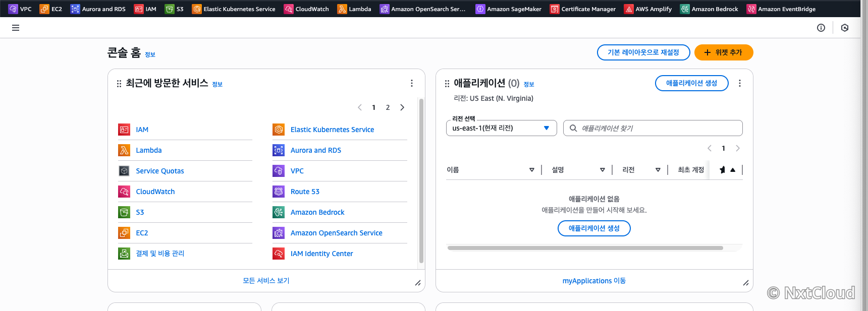Open Elastic Kubernetes Service favorites shortcut
Screen dimensions: 868x311
234,9
